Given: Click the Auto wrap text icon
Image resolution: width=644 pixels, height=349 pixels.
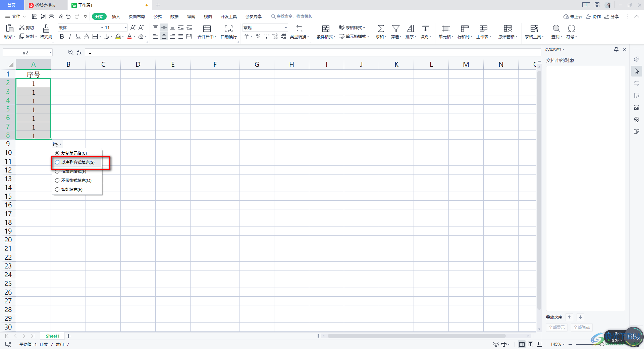Looking at the screenshot, I should click(229, 29).
